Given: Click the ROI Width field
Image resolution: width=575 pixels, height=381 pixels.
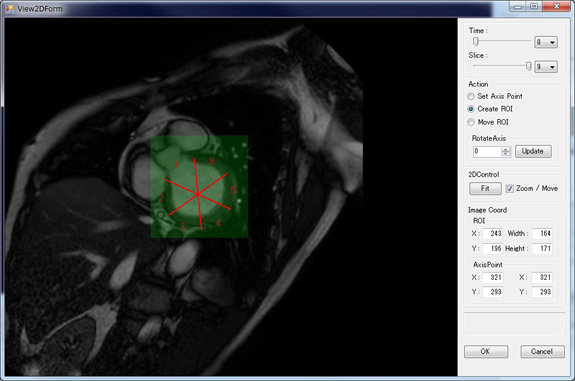Looking at the screenshot, I should (542, 234).
